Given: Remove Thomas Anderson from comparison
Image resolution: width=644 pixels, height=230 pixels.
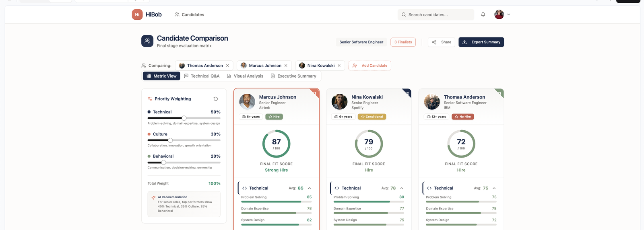Looking at the screenshot, I should pos(227,66).
